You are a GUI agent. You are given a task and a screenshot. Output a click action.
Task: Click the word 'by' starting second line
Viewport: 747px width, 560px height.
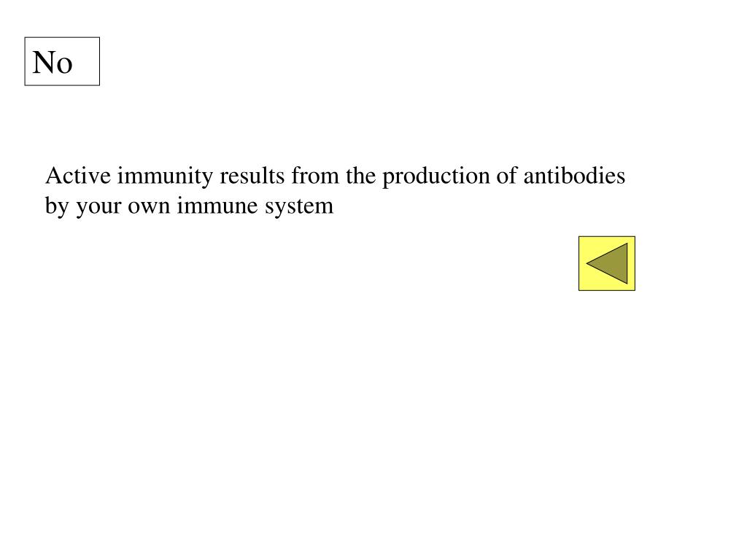click(57, 206)
